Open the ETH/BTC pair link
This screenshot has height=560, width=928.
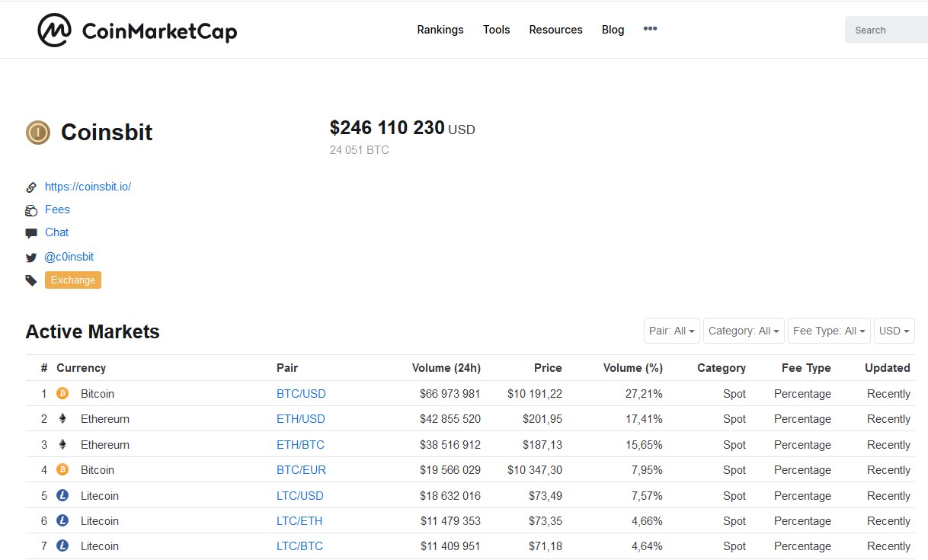pos(300,445)
